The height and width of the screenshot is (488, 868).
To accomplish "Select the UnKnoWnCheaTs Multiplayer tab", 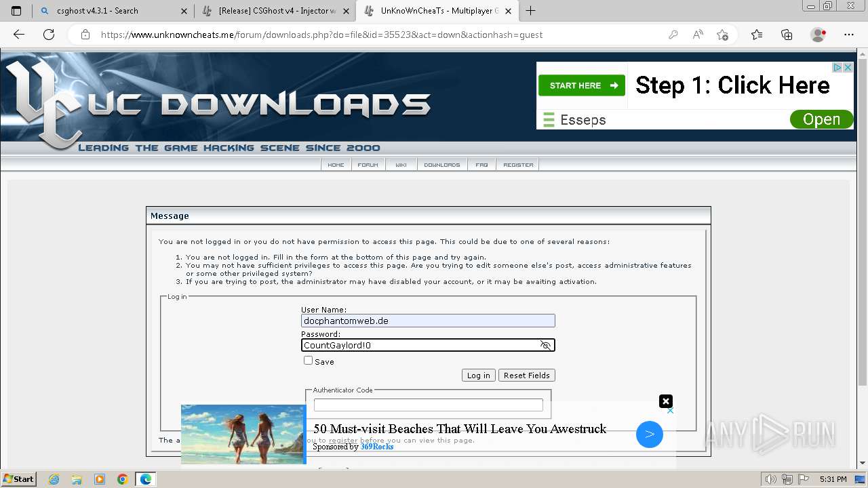I will coord(437,11).
